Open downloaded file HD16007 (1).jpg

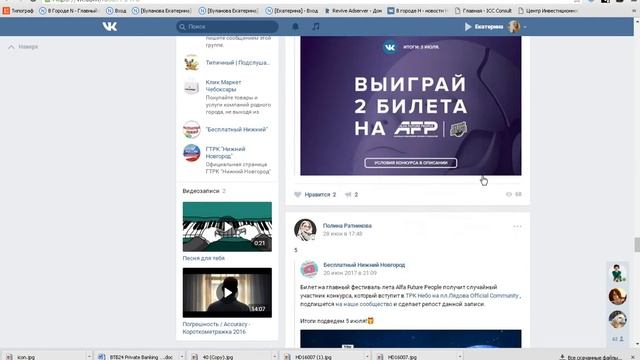[x=309, y=357]
